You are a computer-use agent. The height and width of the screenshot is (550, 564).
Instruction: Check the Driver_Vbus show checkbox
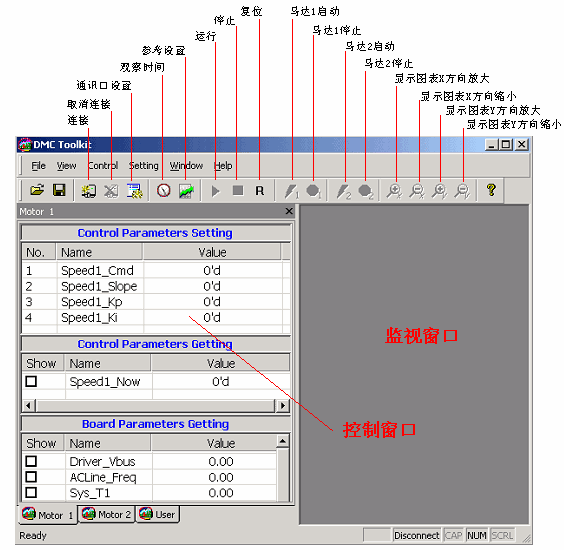click(31, 461)
